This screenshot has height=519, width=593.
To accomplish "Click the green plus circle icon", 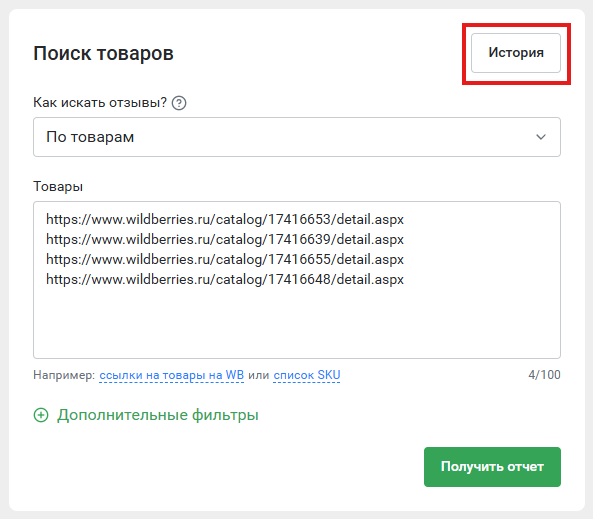I will (x=41, y=415).
